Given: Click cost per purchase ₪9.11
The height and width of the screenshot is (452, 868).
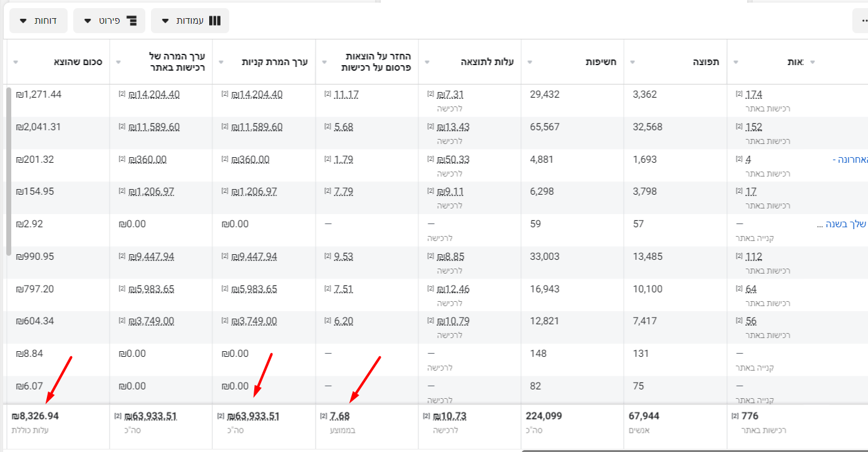Looking at the screenshot, I should [450, 191].
